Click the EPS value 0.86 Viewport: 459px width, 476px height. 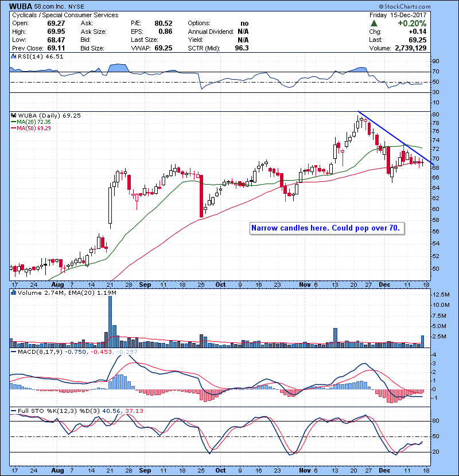point(165,32)
